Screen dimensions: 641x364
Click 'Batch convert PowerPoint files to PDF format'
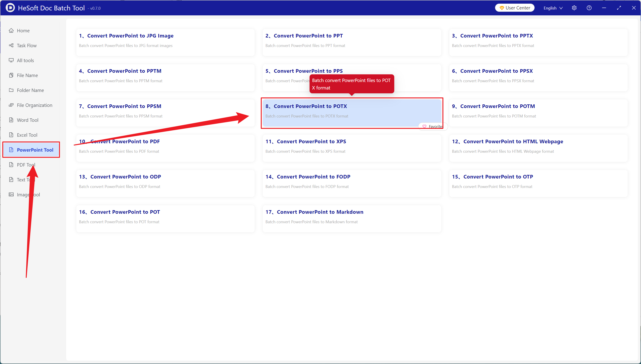click(119, 151)
